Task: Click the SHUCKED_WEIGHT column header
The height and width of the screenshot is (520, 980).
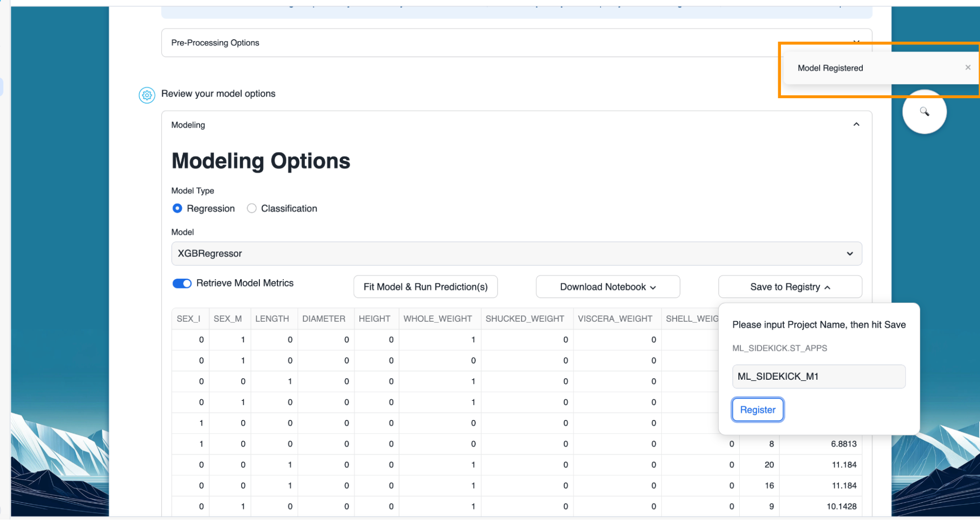Action: pos(525,319)
